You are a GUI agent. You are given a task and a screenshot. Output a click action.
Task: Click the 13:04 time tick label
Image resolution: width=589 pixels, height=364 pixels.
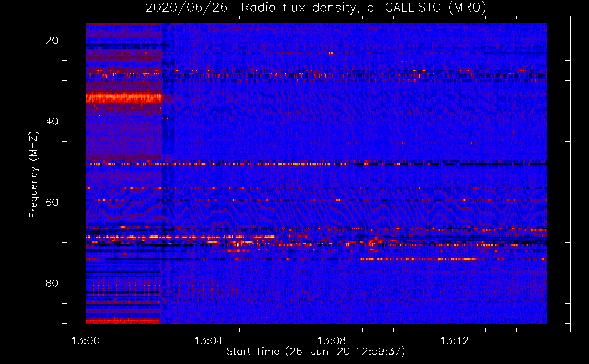209,341
